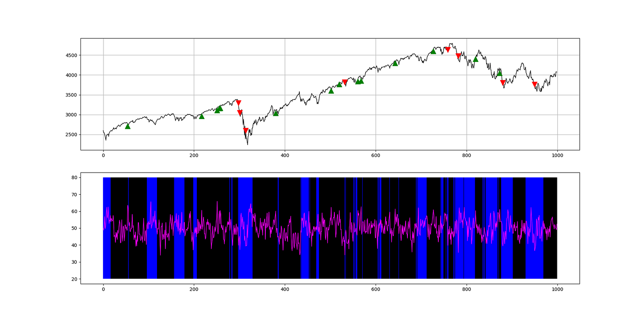Click the '0' x-axis label under lower chart
Screen dimensions: 644x319
point(103,290)
